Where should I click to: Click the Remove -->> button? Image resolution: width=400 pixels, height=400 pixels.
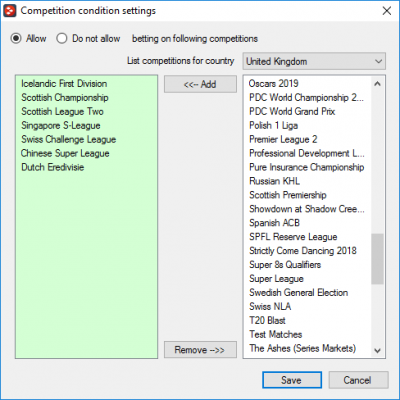point(200,350)
